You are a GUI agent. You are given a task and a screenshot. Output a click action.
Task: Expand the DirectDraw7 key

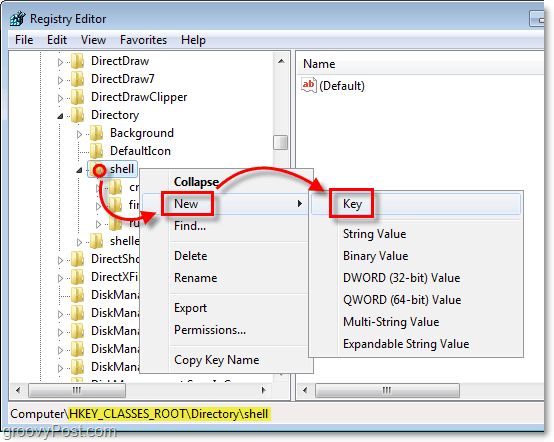pos(60,80)
